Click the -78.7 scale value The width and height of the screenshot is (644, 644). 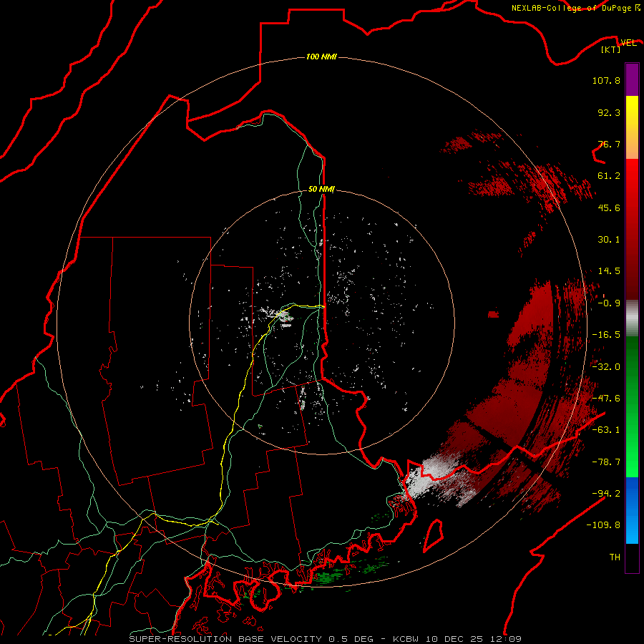606,462
